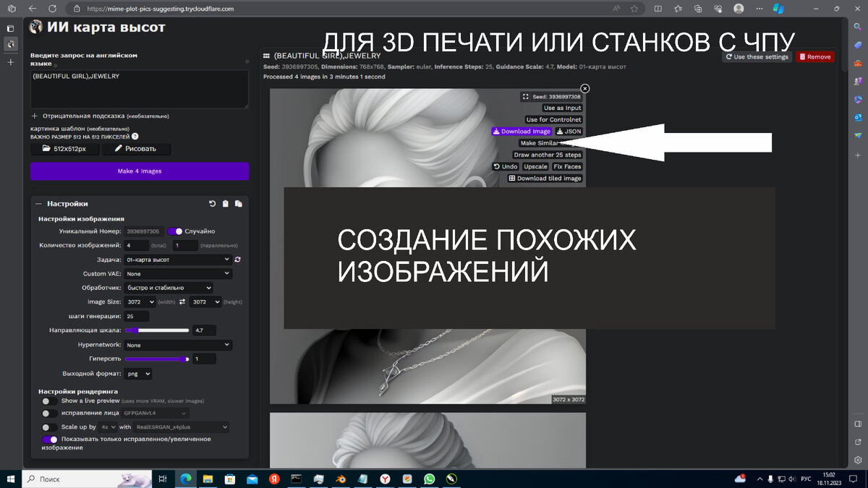Open the read aloud icon in address bar

(616, 9)
